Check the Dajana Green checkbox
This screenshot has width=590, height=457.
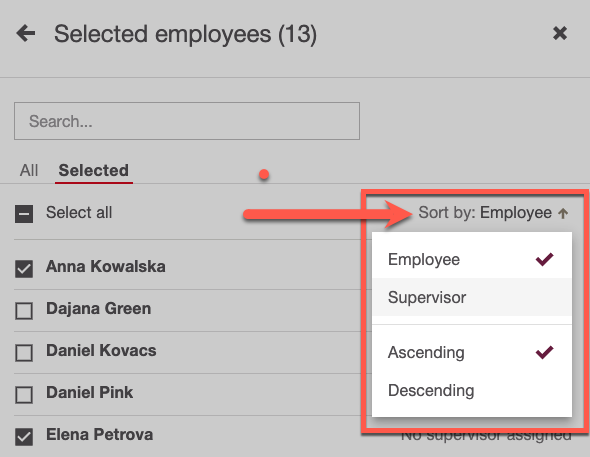[24, 311]
